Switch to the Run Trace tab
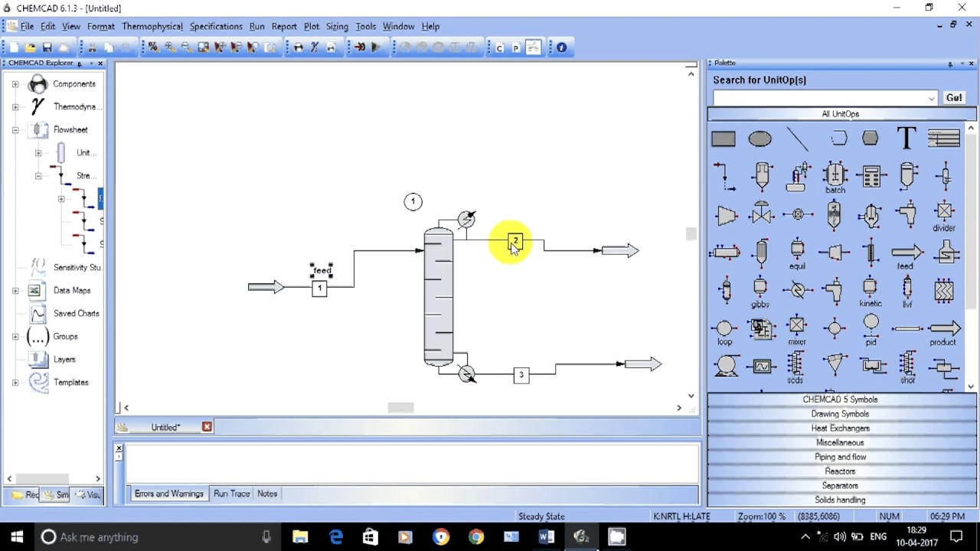The image size is (980, 551). pos(231,494)
